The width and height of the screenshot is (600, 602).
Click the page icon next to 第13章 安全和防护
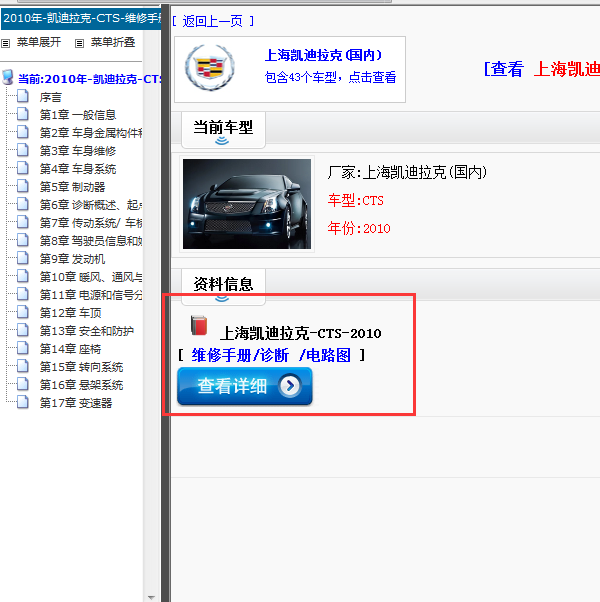pos(23,331)
